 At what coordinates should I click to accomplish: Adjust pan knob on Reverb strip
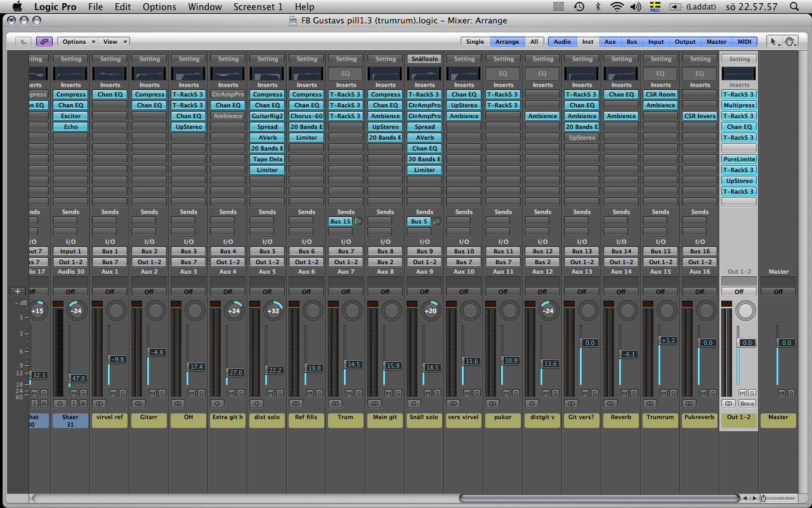click(627, 311)
